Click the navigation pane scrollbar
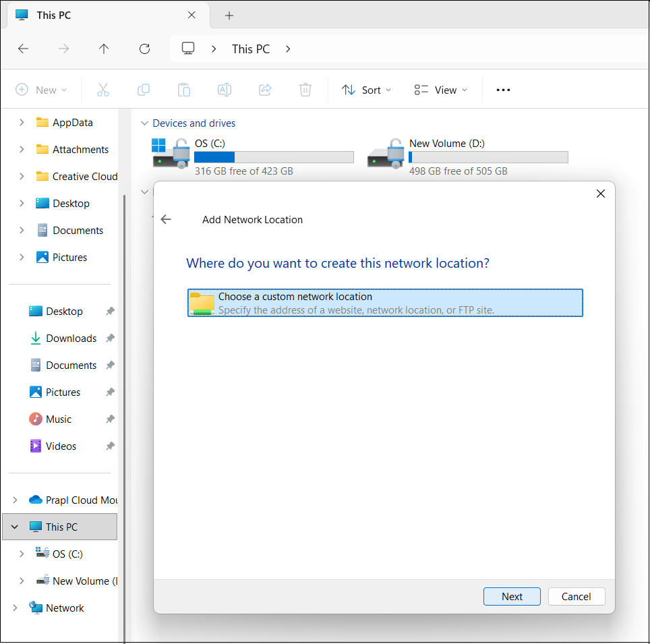Viewport: 650px width, 644px height. point(124,419)
